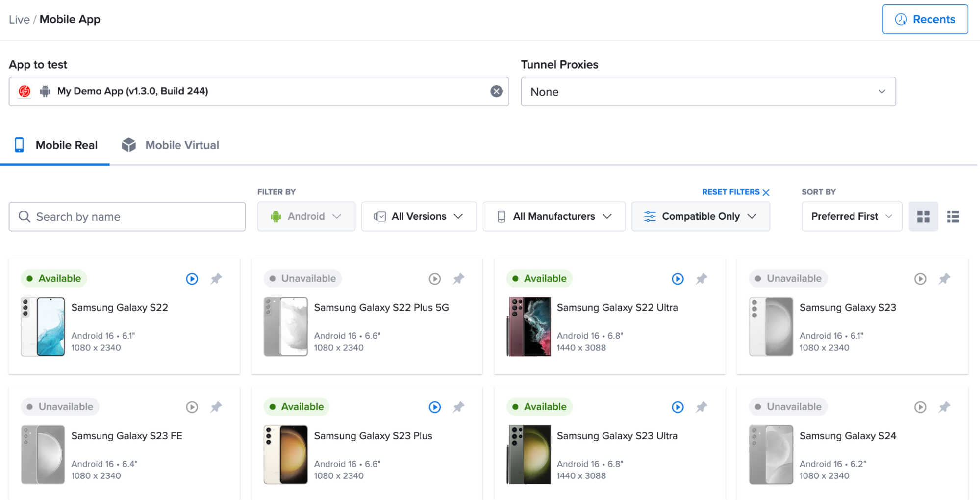This screenshot has height=500, width=980.
Task: Switch to the Mobile Virtual tab
Action: (171, 145)
